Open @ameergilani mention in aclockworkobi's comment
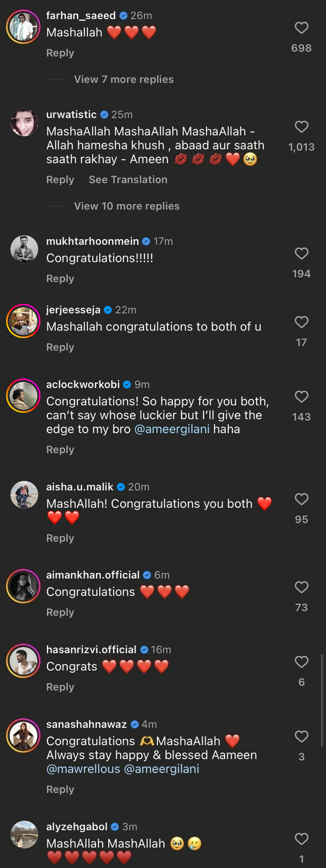 point(172,429)
